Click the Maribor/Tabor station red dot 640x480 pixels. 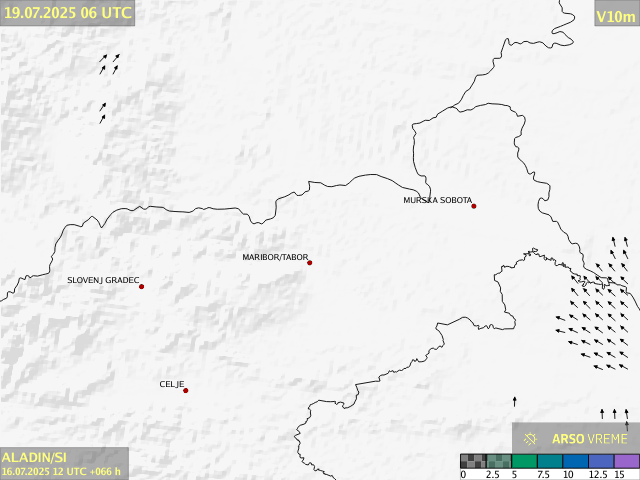(x=309, y=262)
